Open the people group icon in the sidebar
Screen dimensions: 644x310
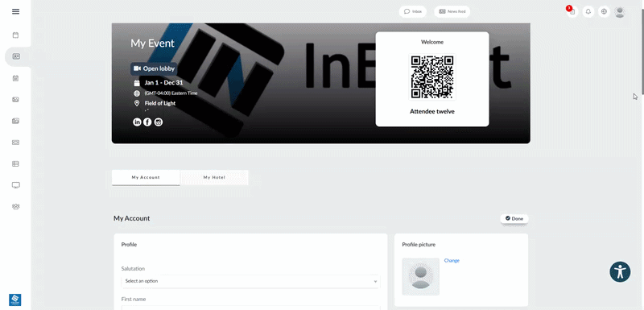point(15,206)
